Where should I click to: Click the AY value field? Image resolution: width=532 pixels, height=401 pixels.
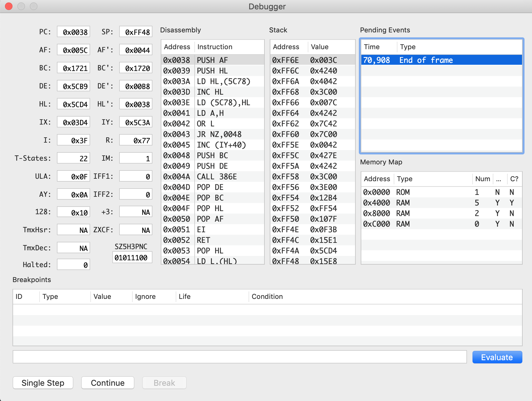(x=74, y=194)
